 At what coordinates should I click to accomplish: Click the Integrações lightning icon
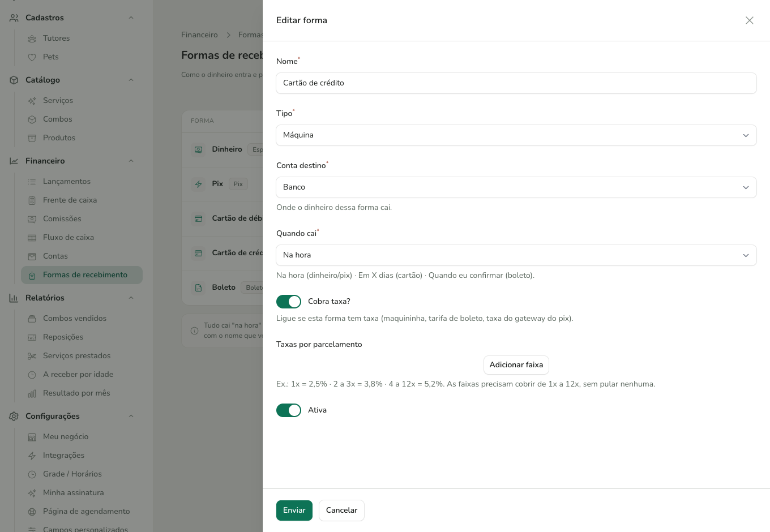pos(32,456)
